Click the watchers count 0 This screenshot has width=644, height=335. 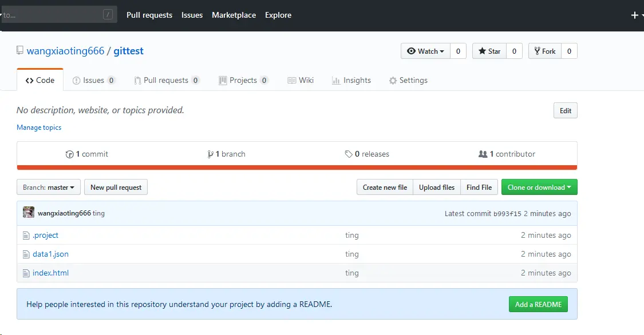pos(459,51)
